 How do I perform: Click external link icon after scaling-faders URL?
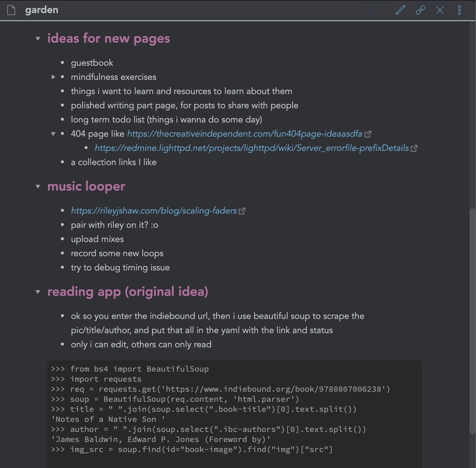(x=242, y=211)
